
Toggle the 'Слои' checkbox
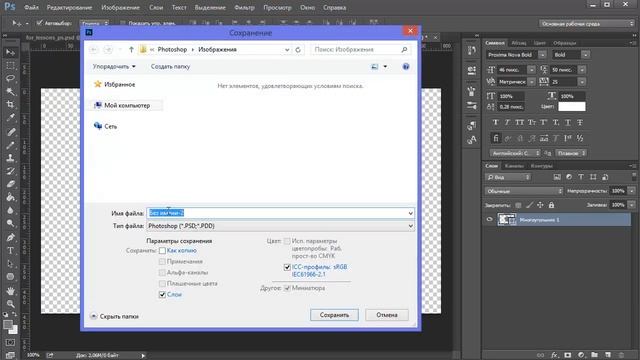(x=162, y=294)
